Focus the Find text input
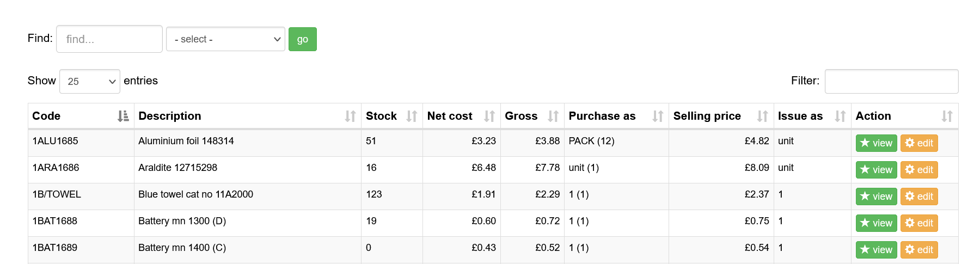 click(109, 39)
